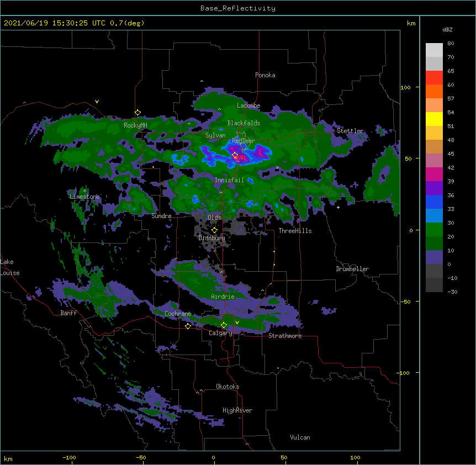Click the yellow diamond marker above Calgary label
The height and width of the screenshot is (465, 476).
pos(224,325)
